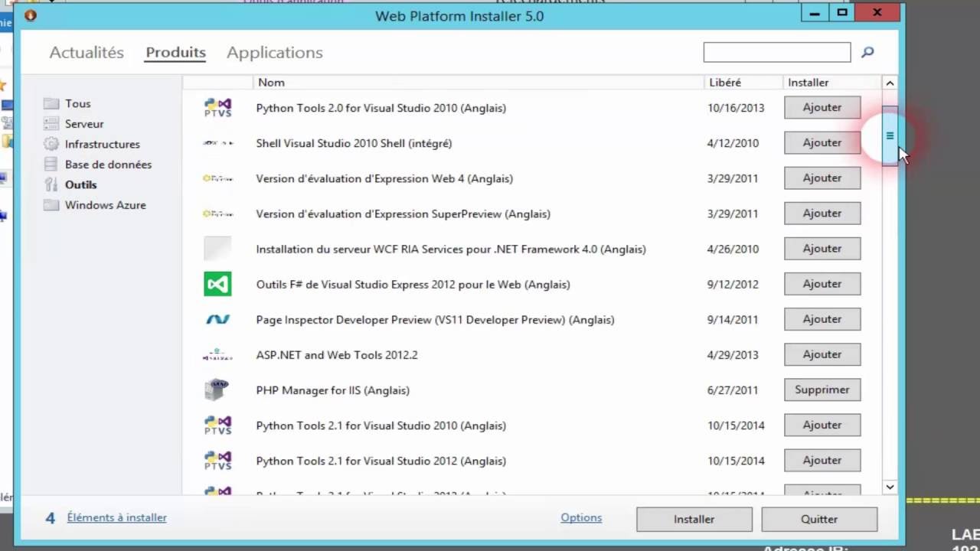980x551 pixels.
Task: Click the release date 6/27/2011
Action: (x=733, y=390)
